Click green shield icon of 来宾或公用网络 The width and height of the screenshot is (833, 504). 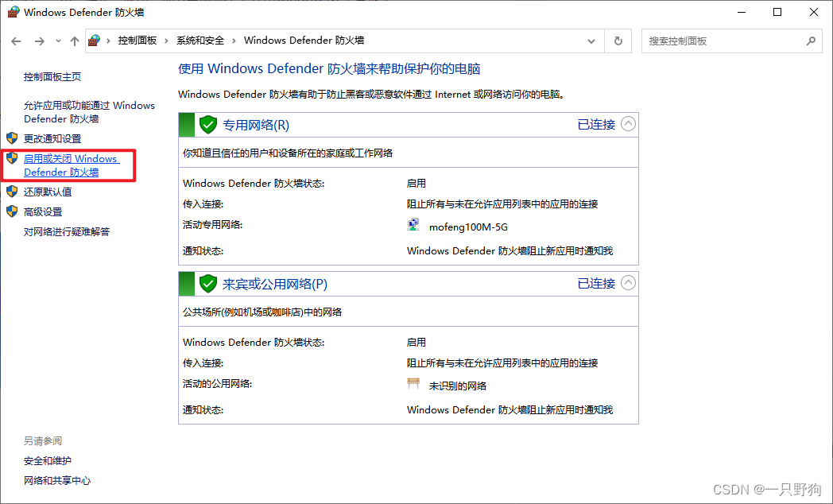(207, 284)
